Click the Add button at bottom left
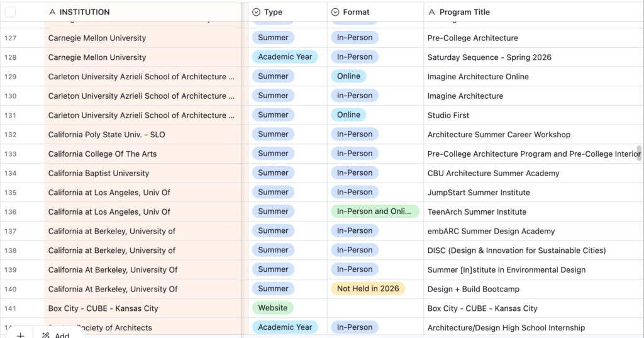 62,335
